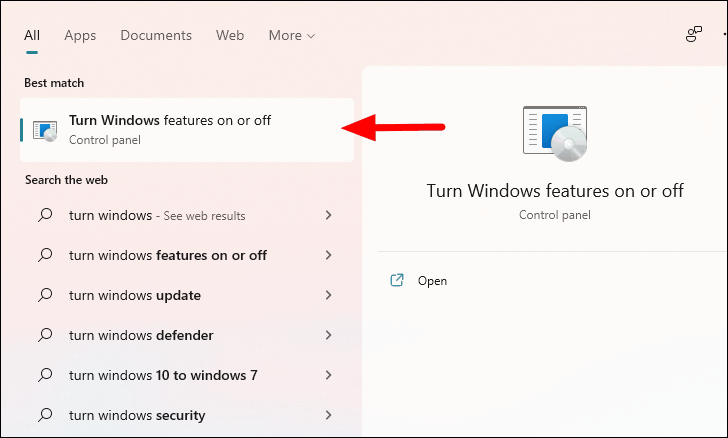728x438 pixels.
Task: Expand the More dropdown
Action: pos(292,35)
